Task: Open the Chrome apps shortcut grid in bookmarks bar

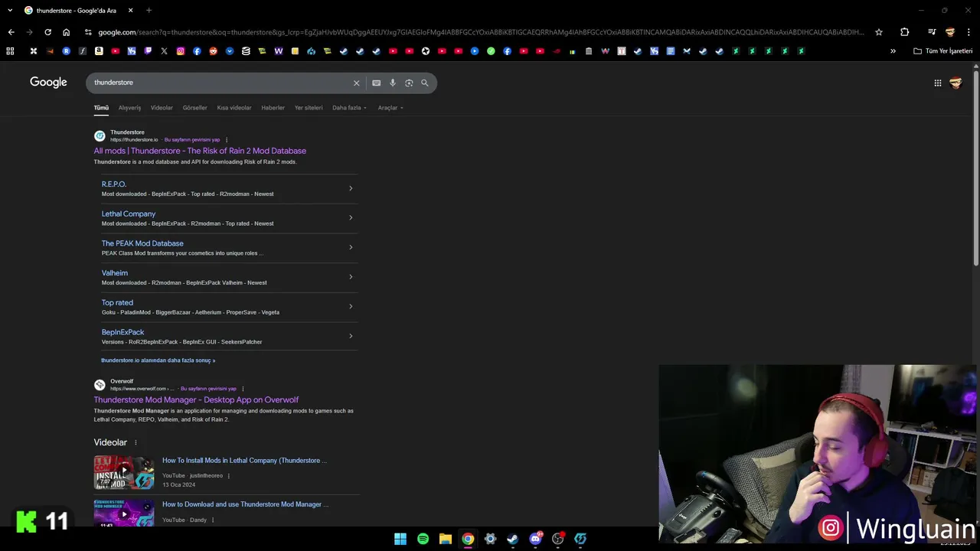Action: (10, 51)
